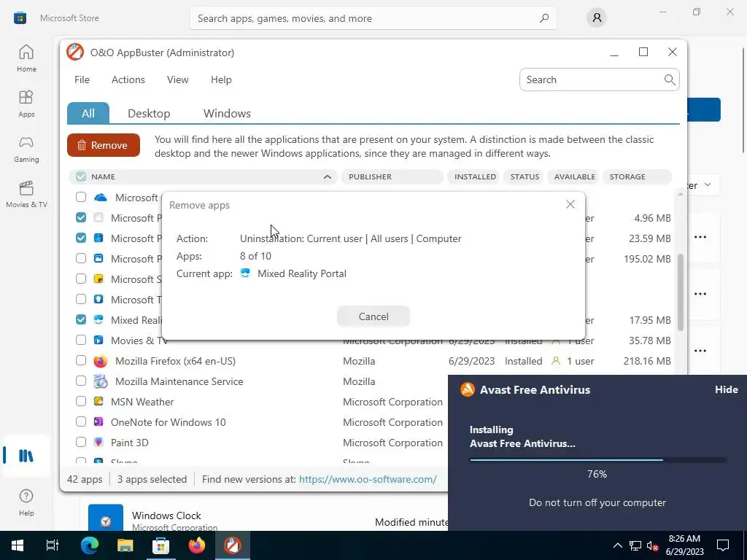The width and height of the screenshot is (747, 560).
Task: Check the Paint 3D checkbox
Action: (81, 443)
